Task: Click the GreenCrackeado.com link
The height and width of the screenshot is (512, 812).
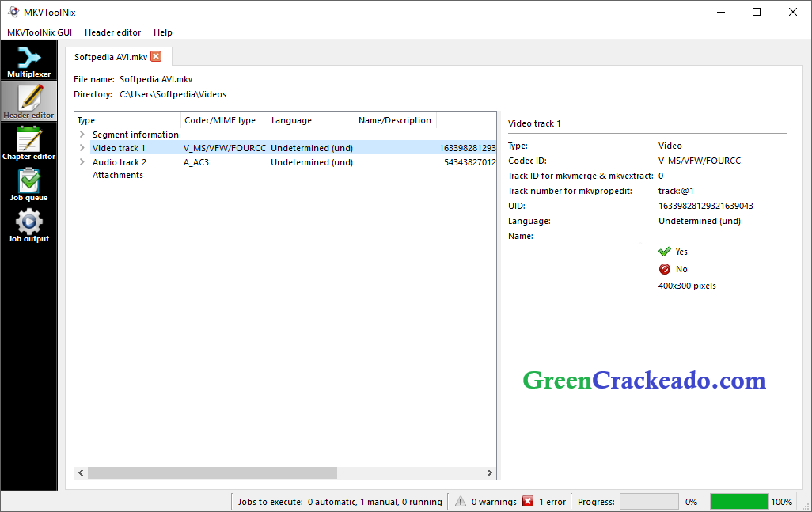Action: click(x=643, y=380)
